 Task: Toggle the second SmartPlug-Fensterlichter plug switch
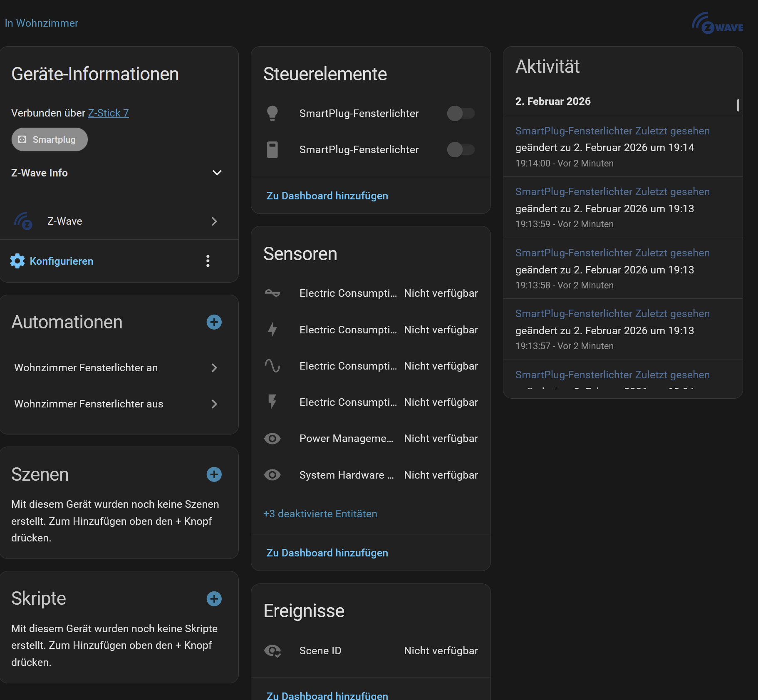click(461, 150)
